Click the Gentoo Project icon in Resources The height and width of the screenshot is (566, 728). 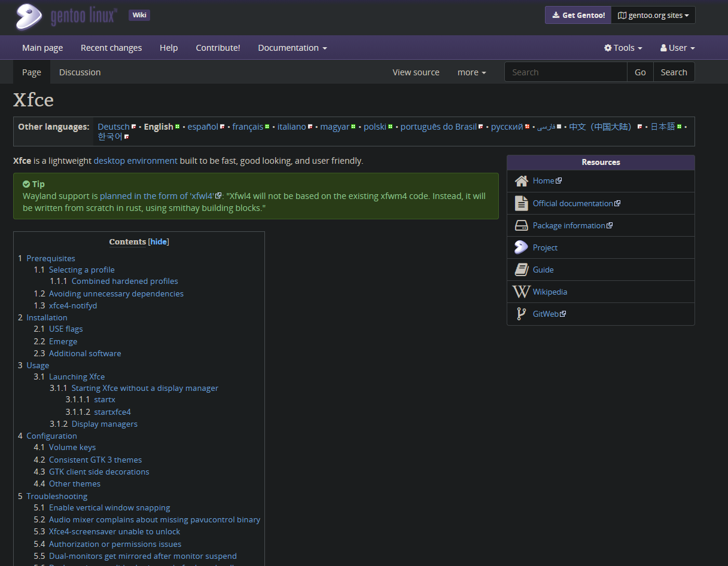521,247
